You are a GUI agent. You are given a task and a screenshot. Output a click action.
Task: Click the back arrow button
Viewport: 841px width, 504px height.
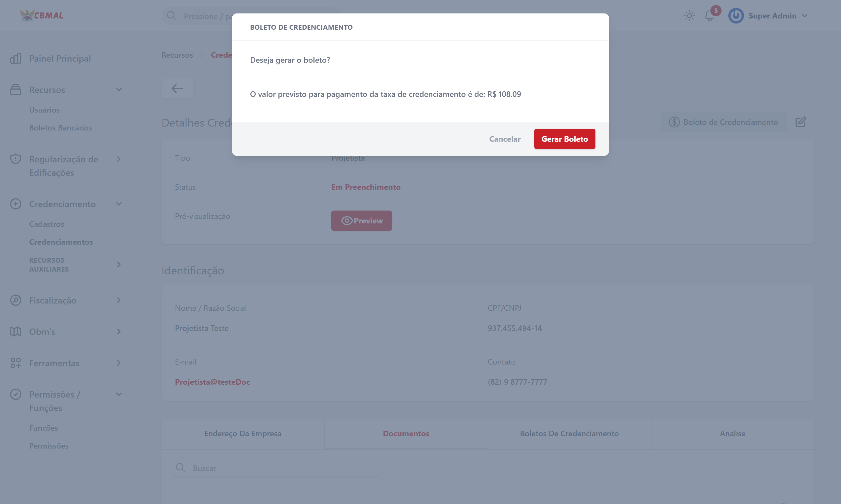(177, 89)
